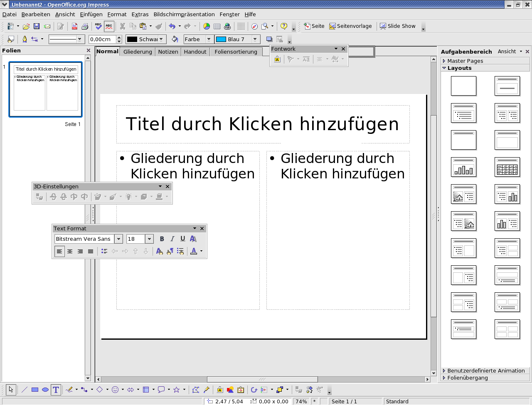Click the Titel durch Klicken hinzufügen placeholder
Image resolution: width=532 pixels, height=405 pixels.
coord(263,124)
